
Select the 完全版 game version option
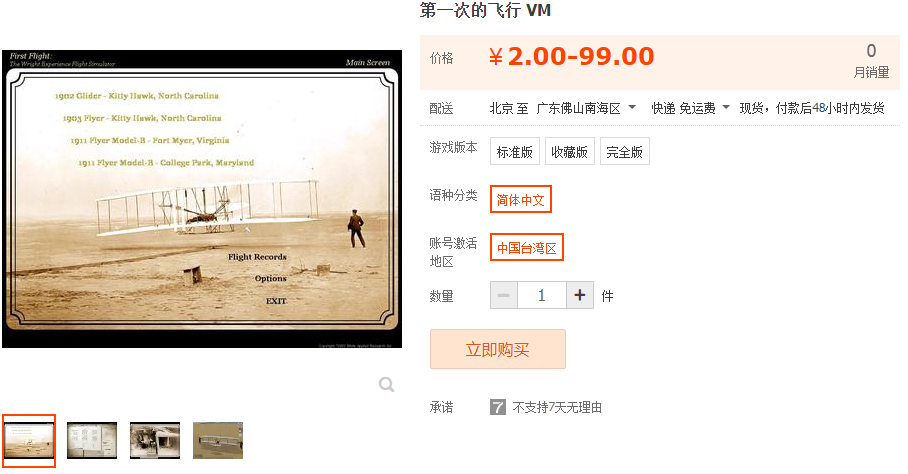click(624, 152)
